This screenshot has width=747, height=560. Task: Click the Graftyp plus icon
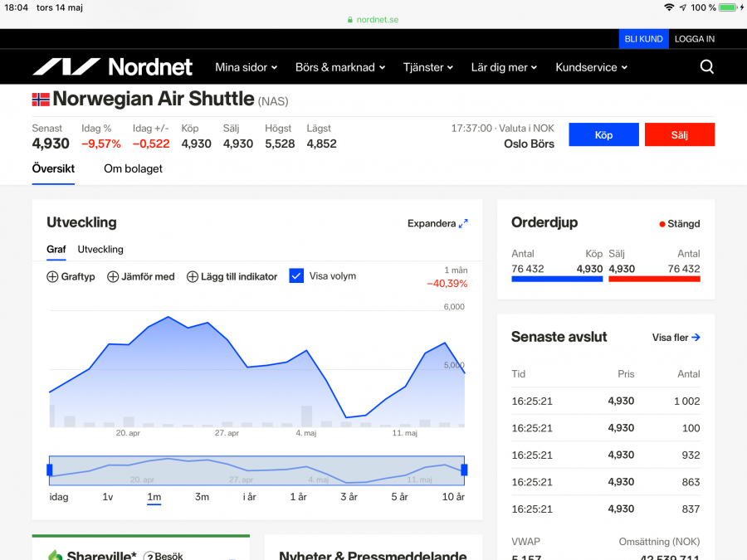click(52, 276)
